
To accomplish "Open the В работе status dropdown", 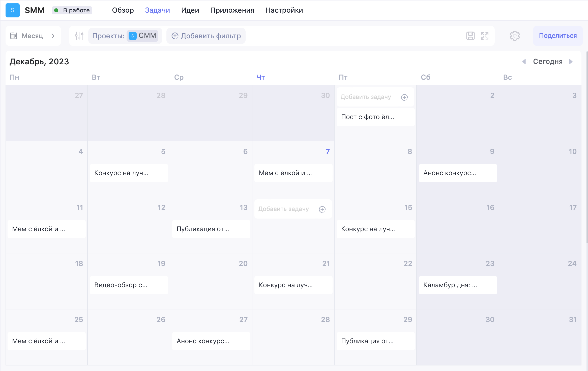I will pyautogui.click(x=72, y=10).
